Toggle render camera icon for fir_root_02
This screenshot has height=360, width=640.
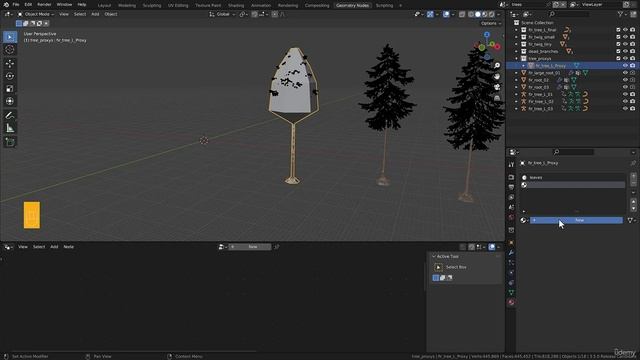point(633,80)
